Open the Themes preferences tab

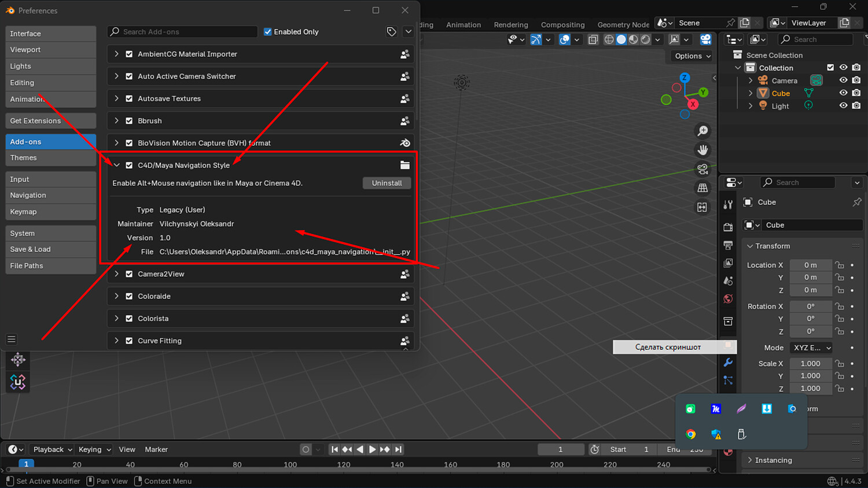[x=51, y=158]
